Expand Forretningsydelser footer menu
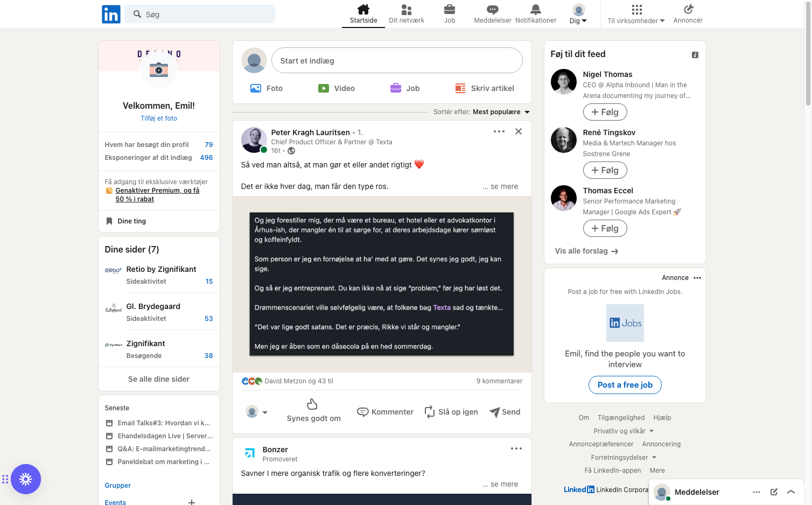 (624, 458)
